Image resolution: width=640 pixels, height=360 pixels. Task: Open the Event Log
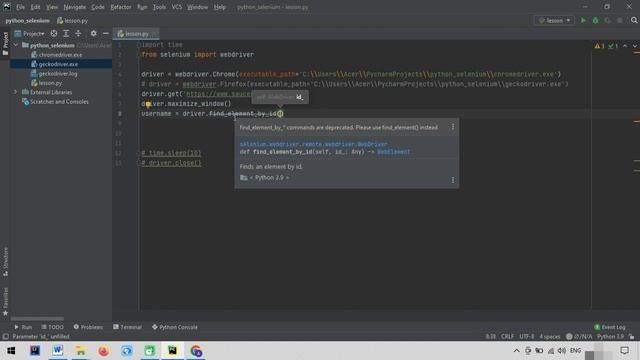click(609, 327)
